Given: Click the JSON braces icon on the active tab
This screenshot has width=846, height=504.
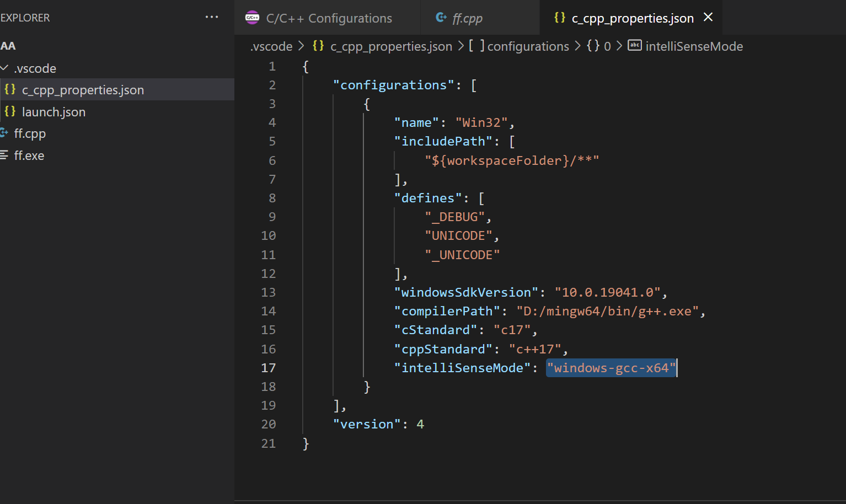Looking at the screenshot, I should coord(559,17).
